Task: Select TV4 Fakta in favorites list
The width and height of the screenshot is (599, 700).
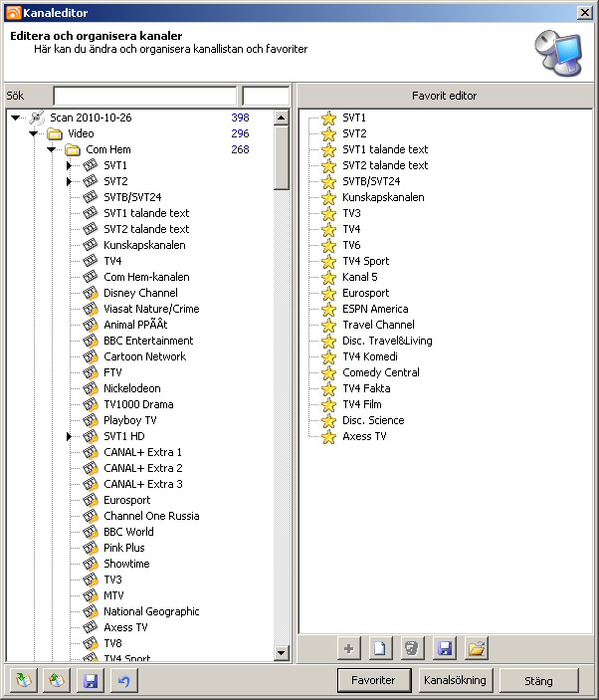Action: click(x=366, y=388)
